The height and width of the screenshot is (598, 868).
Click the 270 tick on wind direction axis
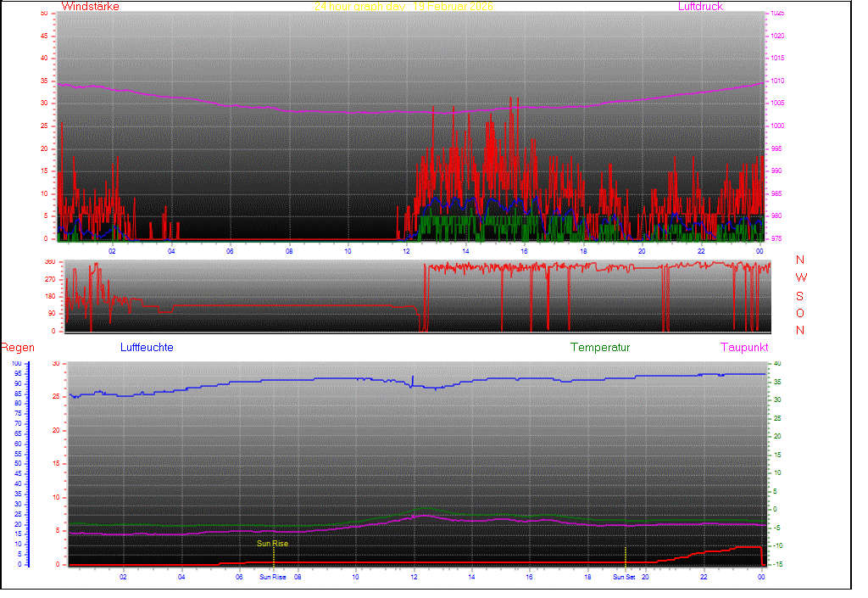coord(48,279)
